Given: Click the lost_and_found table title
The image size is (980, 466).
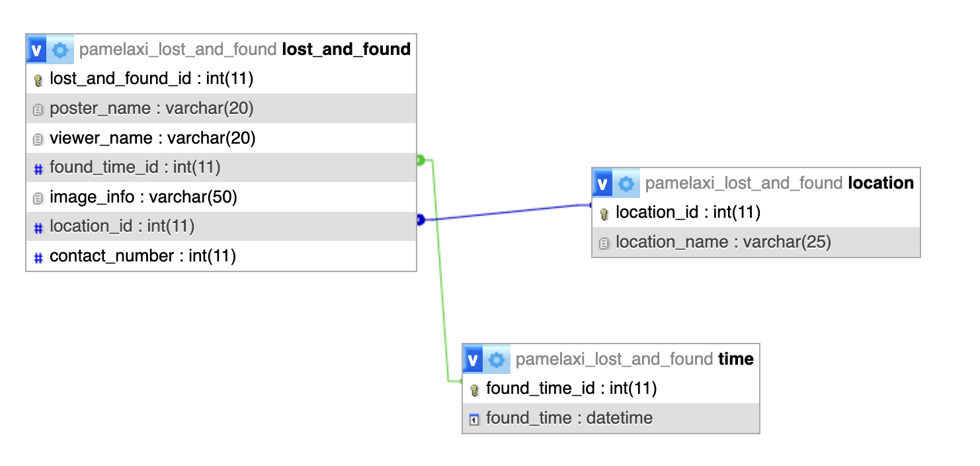Looking at the screenshot, I should [347, 49].
